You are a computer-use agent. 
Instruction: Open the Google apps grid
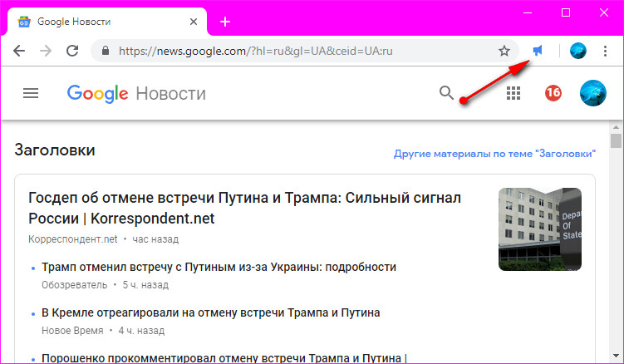click(513, 93)
